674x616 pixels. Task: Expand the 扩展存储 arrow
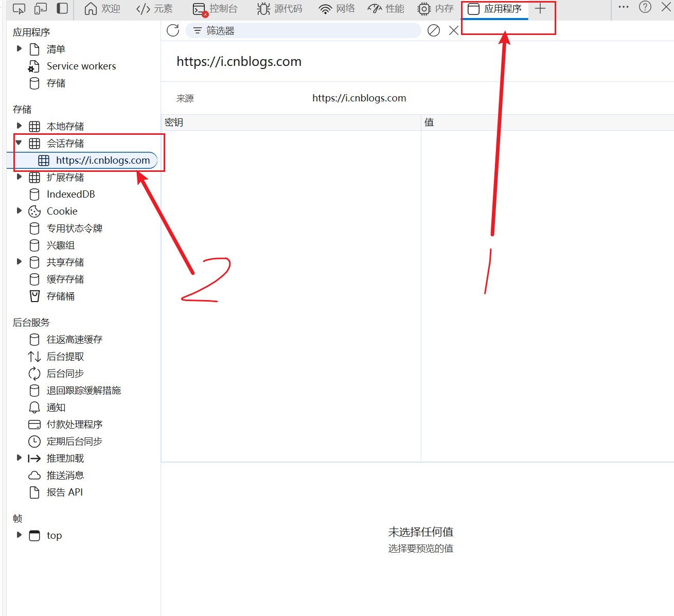pyautogui.click(x=19, y=177)
